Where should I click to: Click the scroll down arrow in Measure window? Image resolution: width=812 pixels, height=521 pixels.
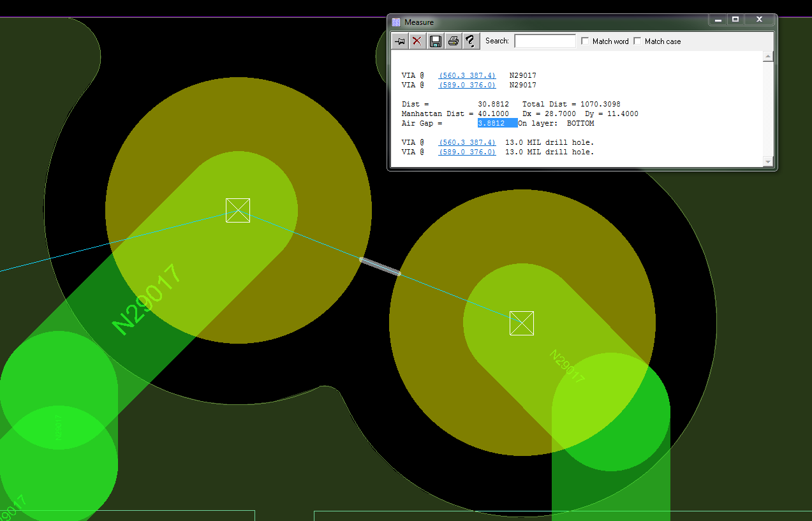click(x=768, y=162)
